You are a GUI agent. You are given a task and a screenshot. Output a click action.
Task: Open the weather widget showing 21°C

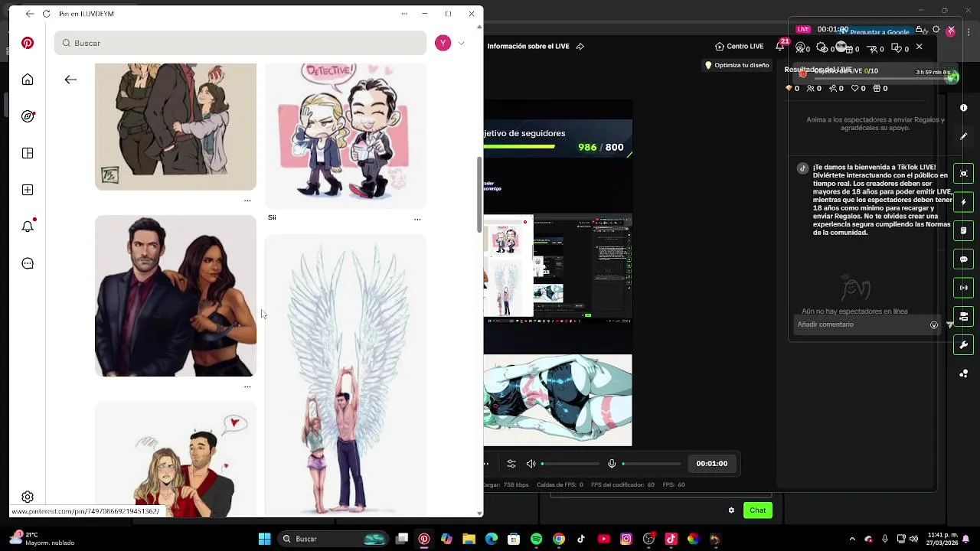click(x=43, y=539)
